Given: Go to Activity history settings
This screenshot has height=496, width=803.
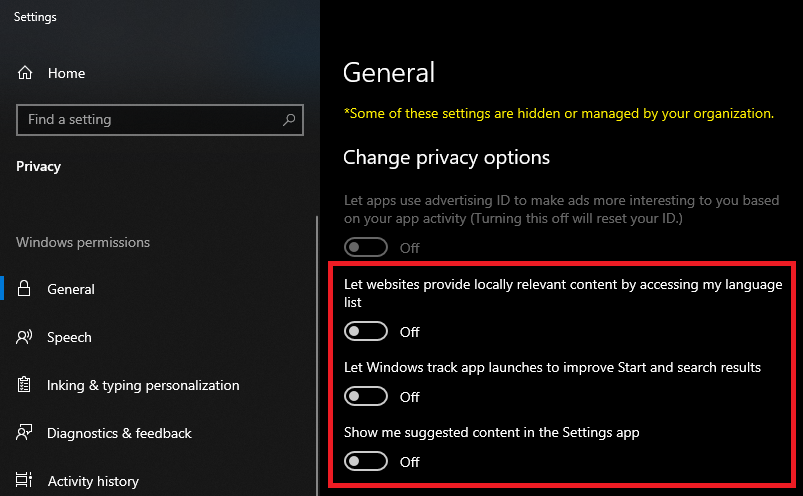Looking at the screenshot, I should click(x=93, y=481).
